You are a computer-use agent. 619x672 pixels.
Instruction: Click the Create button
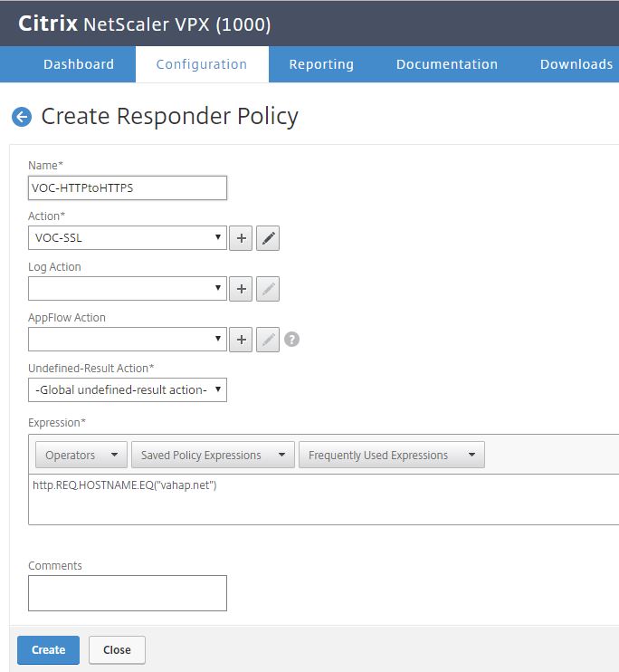coord(48,649)
